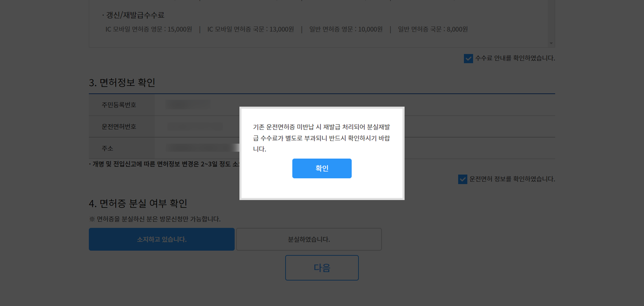
Task: Click the blurred 주소 value
Action: 200,148
